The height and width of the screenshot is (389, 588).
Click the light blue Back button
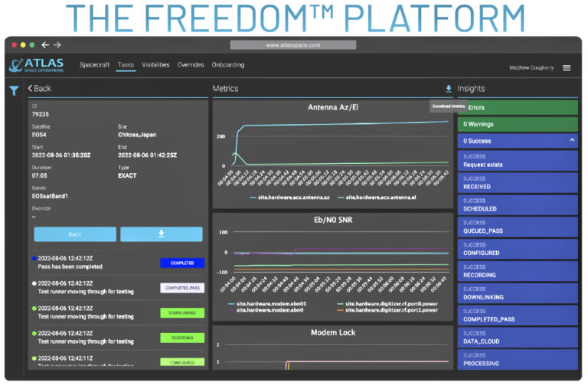click(75, 234)
